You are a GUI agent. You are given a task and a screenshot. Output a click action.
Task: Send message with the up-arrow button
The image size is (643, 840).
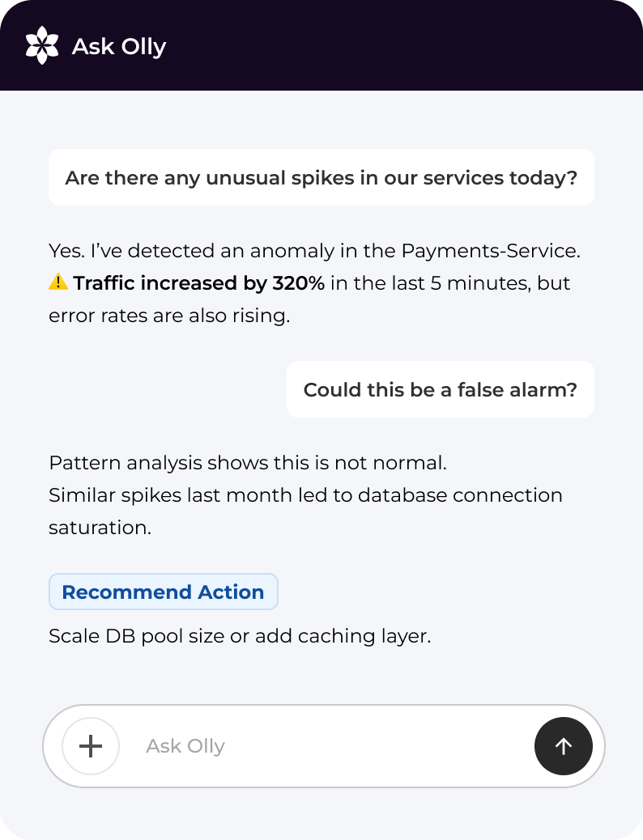[x=564, y=746]
